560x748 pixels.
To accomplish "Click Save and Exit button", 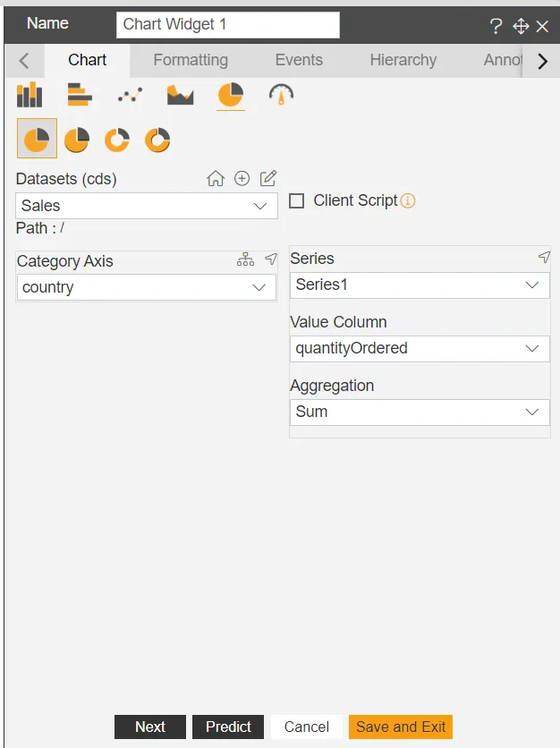I will [x=401, y=727].
